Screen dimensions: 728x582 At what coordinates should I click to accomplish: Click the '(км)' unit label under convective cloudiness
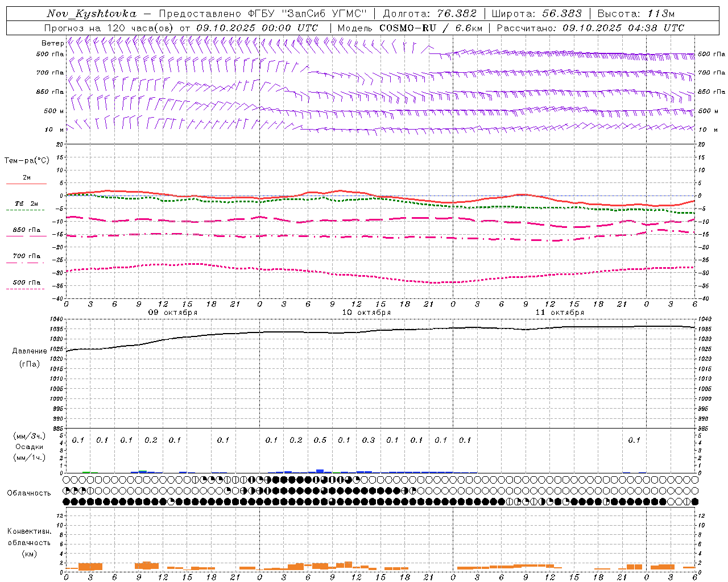point(29,554)
